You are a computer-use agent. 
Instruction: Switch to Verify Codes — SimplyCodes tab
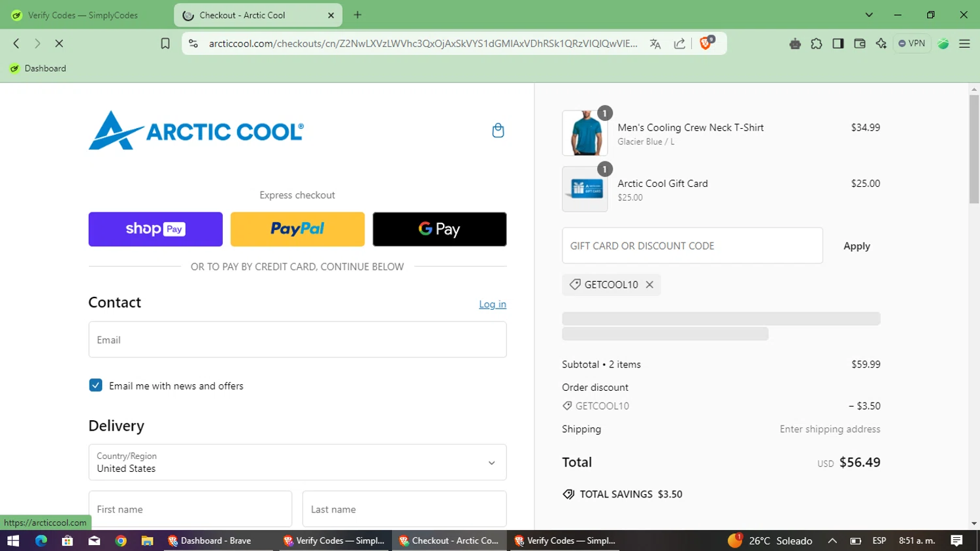[83, 15]
